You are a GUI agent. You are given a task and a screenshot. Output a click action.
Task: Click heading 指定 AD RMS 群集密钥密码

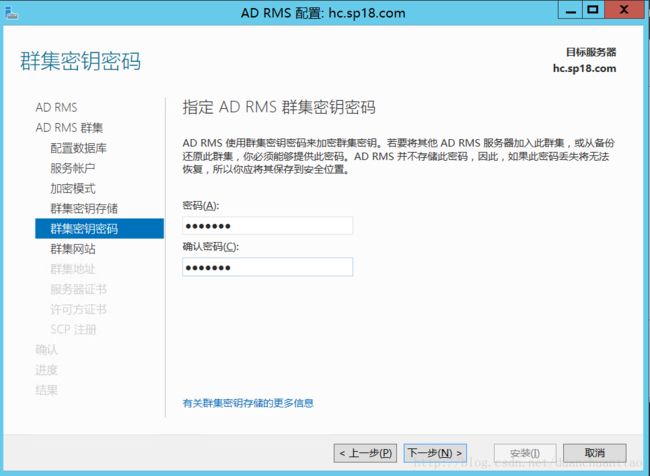[279, 107]
